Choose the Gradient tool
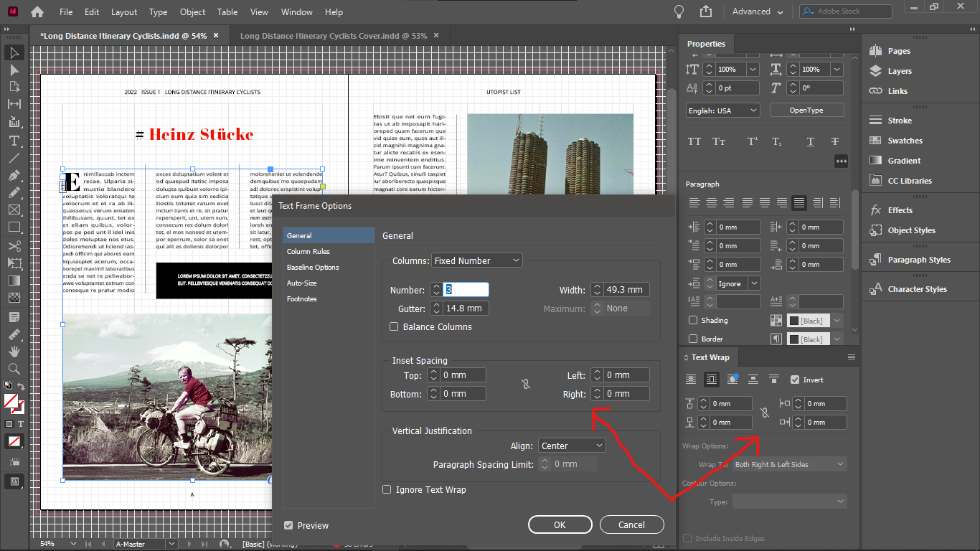Screen dimensions: 980x551 [14, 280]
